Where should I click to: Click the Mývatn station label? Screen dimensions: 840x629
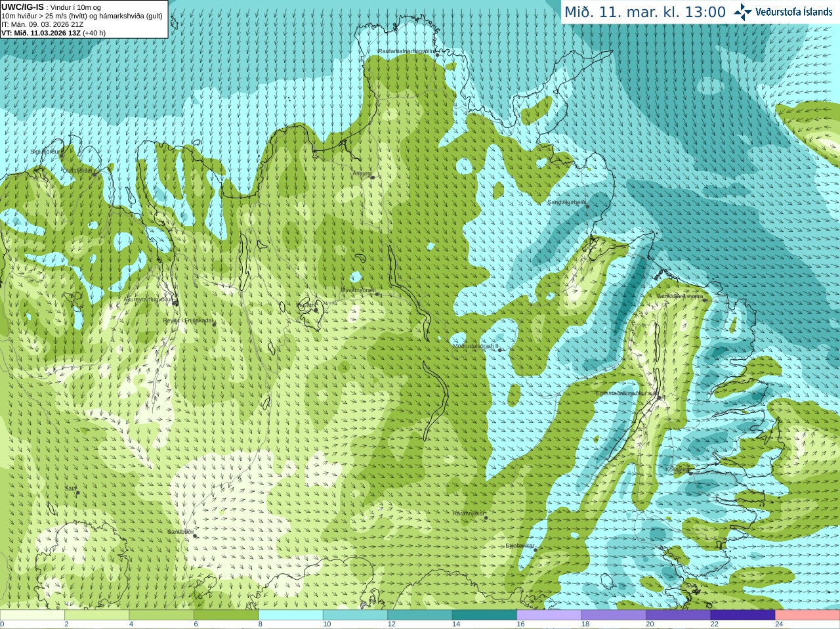[x=306, y=305]
